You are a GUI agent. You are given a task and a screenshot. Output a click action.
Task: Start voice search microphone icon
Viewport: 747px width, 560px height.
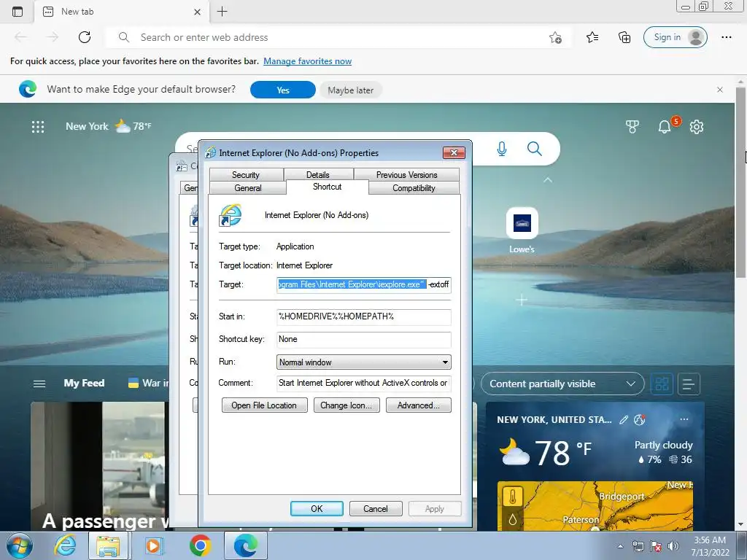click(502, 149)
